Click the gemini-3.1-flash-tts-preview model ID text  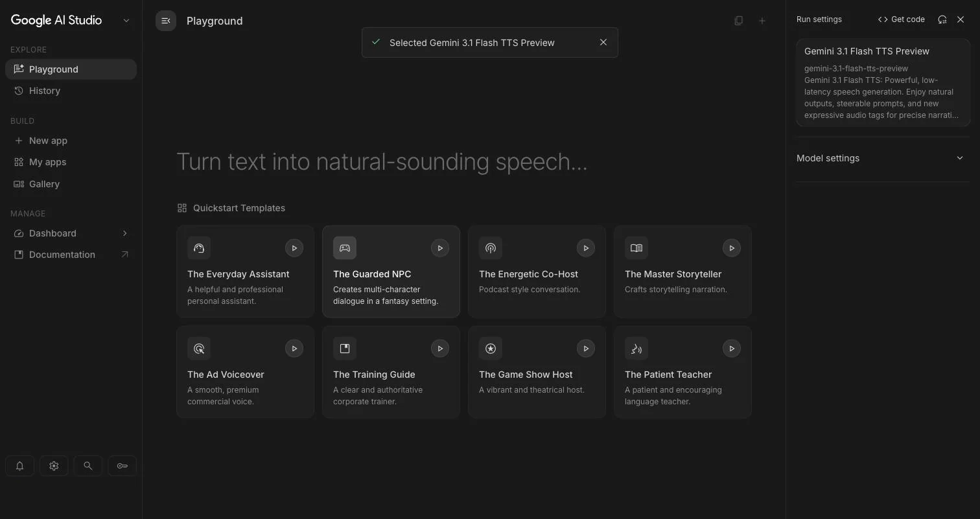point(856,69)
